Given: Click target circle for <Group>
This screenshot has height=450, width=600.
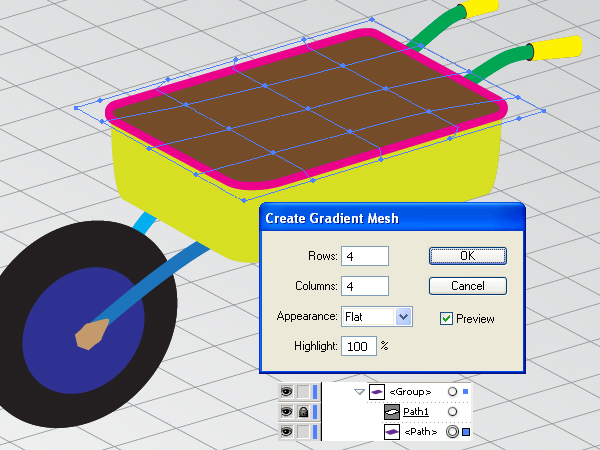Looking at the screenshot, I should (x=452, y=391).
